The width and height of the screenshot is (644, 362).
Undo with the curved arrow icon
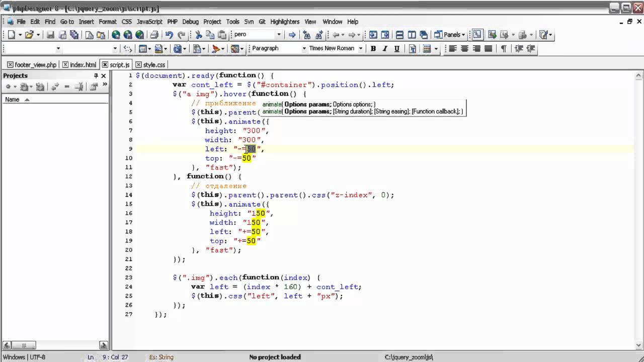(x=169, y=35)
